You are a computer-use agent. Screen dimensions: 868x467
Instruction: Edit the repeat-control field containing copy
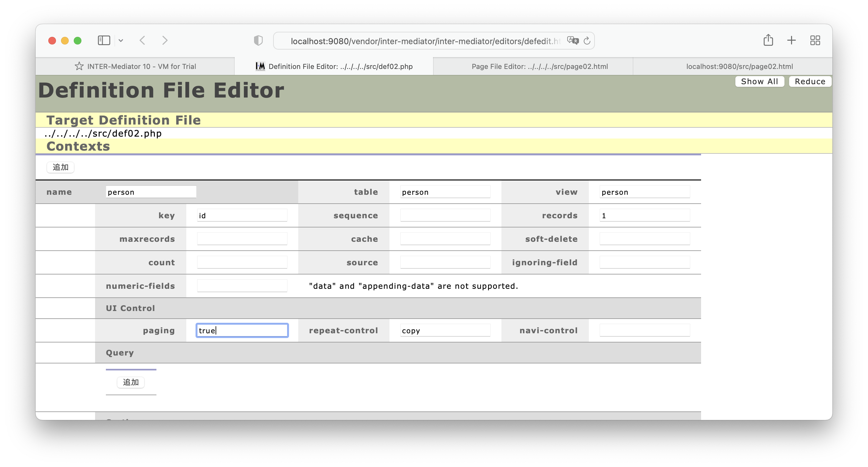(445, 330)
